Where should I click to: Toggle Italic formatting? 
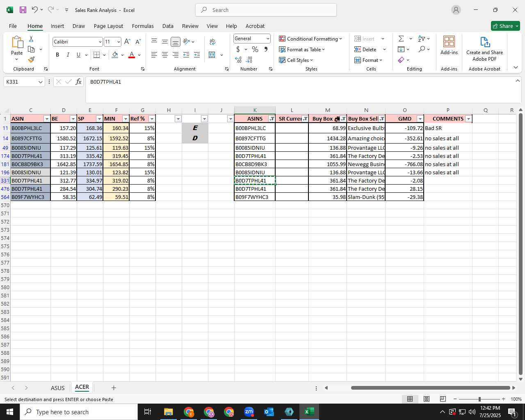(x=68, y=55)
